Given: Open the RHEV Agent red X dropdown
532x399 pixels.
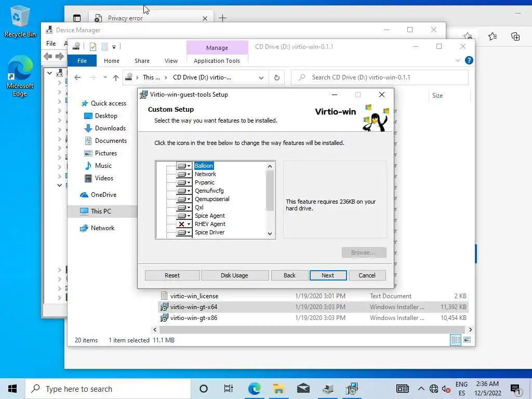Looking at the screenshot, I should tap(184, 224).
